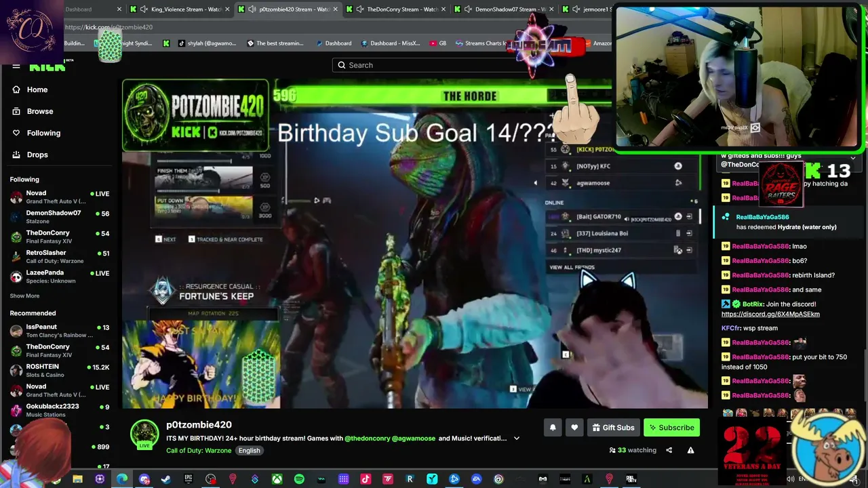Open the Xbox app from the taskbar
Image resolution: width=868 pixels, height=488 pixels.
[277, 479]
